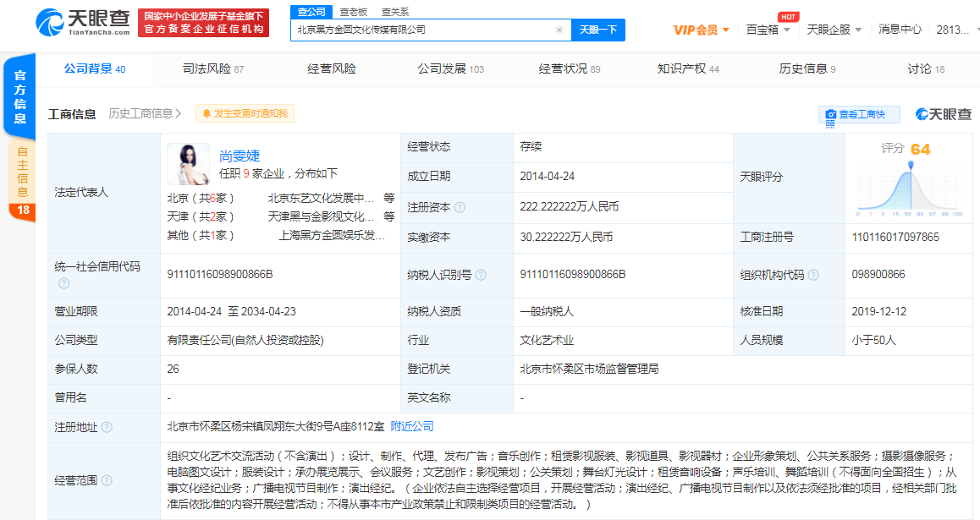Click the camera icon on 查看工商快照
The height and width of the screenshot is (520, 980).
coord(830,114)
